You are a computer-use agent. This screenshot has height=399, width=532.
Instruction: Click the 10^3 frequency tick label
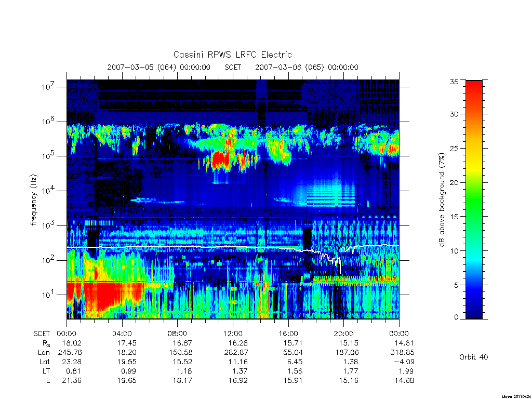pyautogui.click(x=48, y=225)
